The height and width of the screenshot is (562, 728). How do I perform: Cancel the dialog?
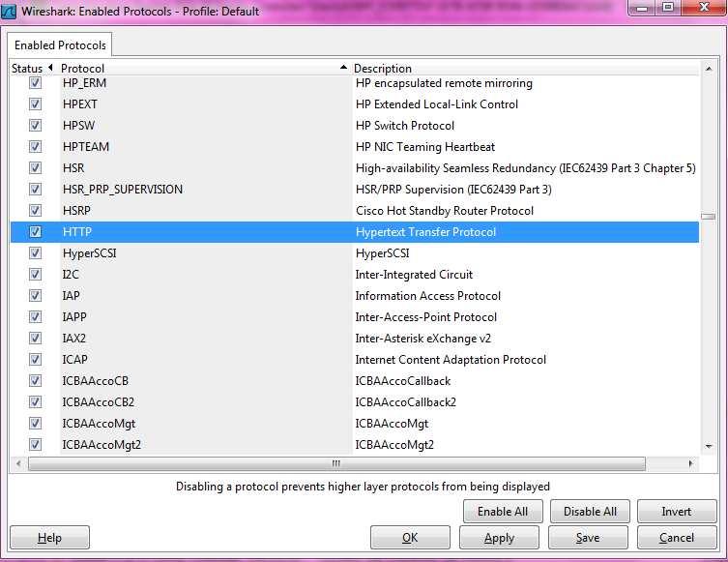point(677,538)
